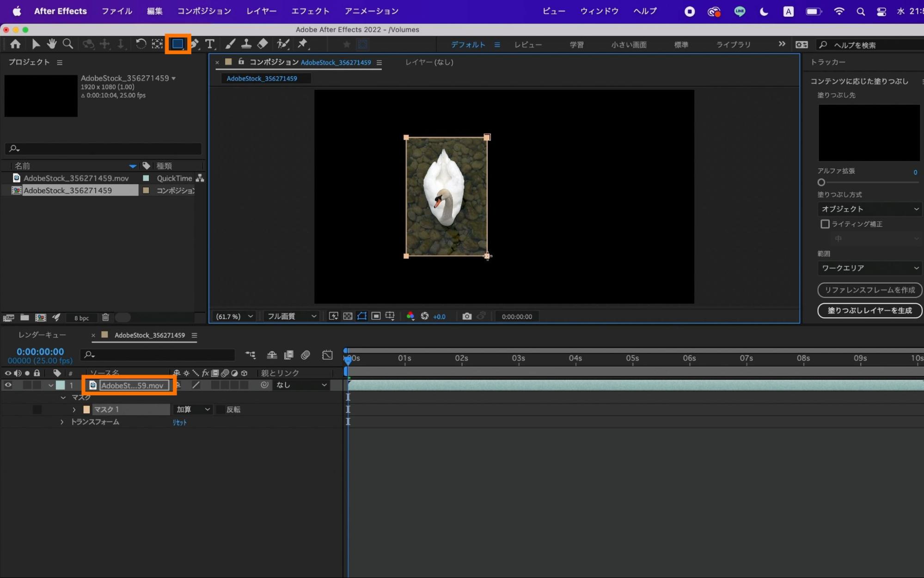Viewport: 924px width, 578px height.
Task: Click the アルファ拡張 slider handle
Action: [x=821, y=182]
